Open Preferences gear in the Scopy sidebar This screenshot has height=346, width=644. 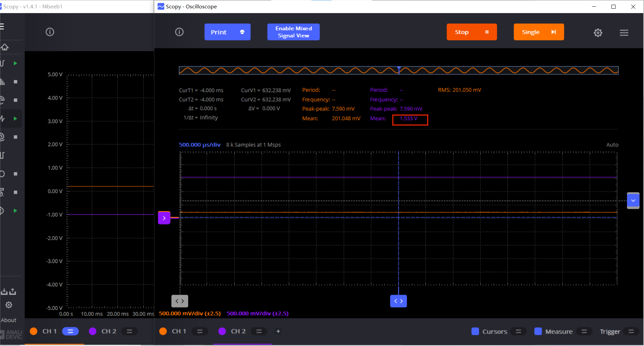coord(9,305)
